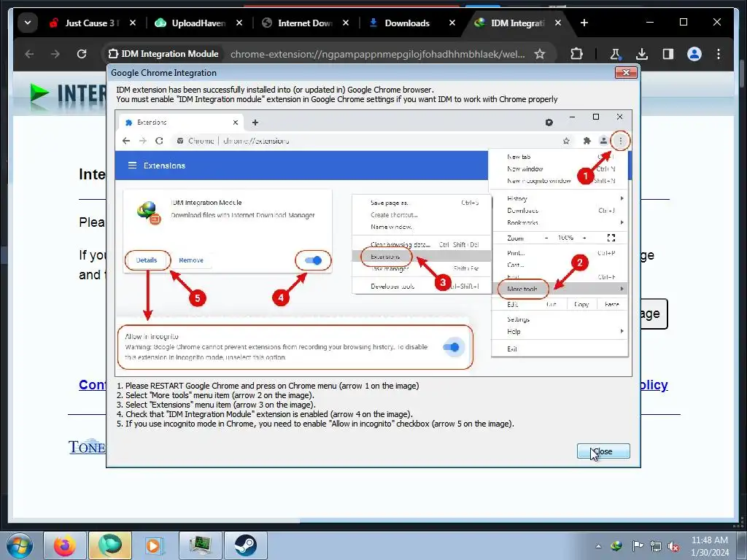Open the profile avatar menu
The height and width of the screenshot is (560, 747).
coord(694,54)
